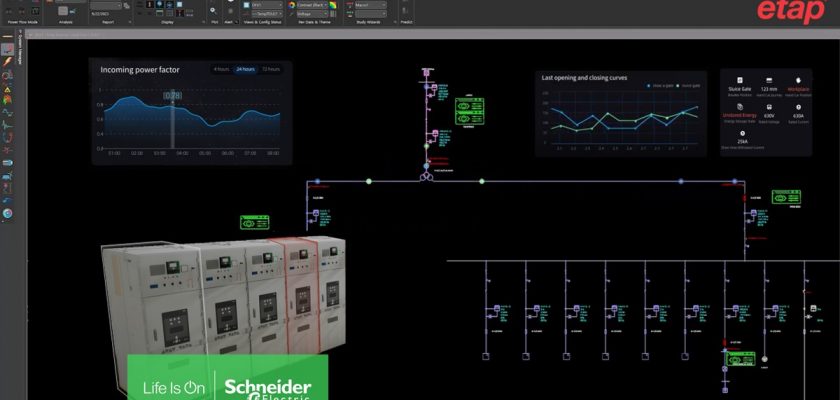Switch chart to the 4 hours tab
The image size is (840, 400).
(221, 69)
